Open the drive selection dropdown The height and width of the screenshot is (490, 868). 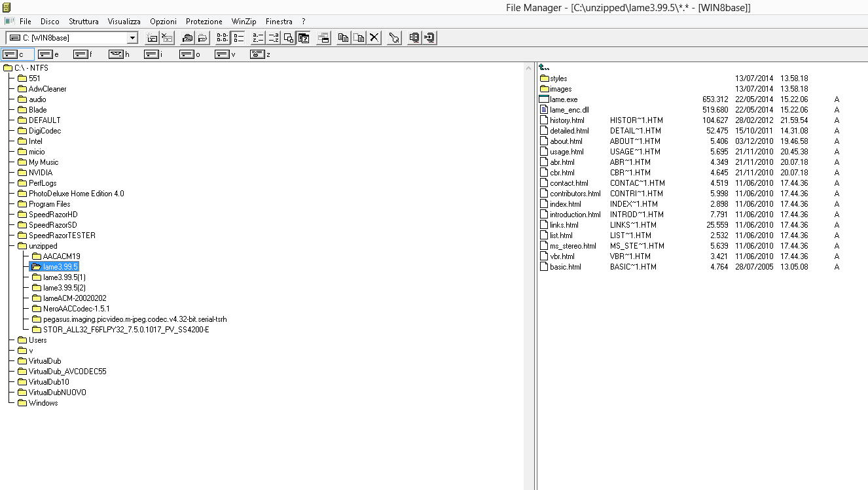coord(132,38)
